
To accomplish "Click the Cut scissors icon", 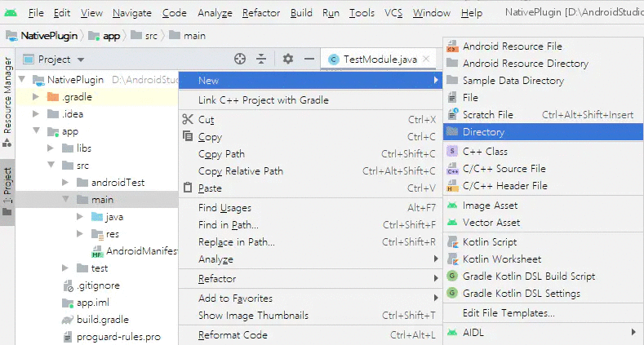I will pos(186,119).
